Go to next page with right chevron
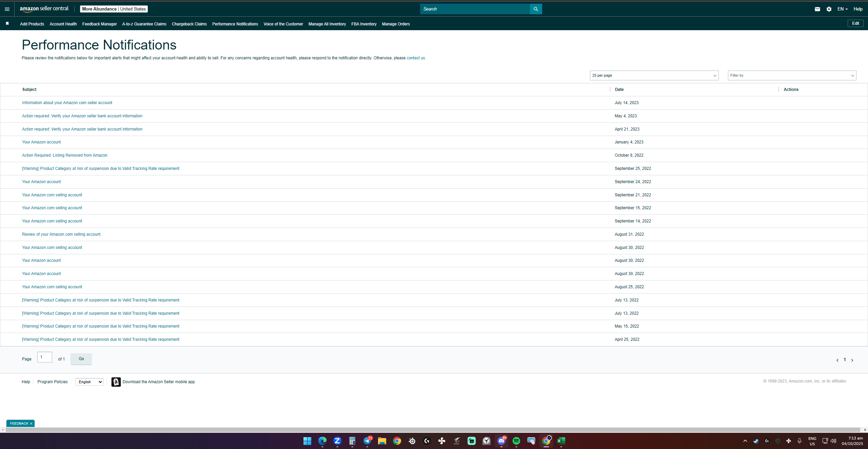This screenshot has height=449, width=868. point(852,360)
